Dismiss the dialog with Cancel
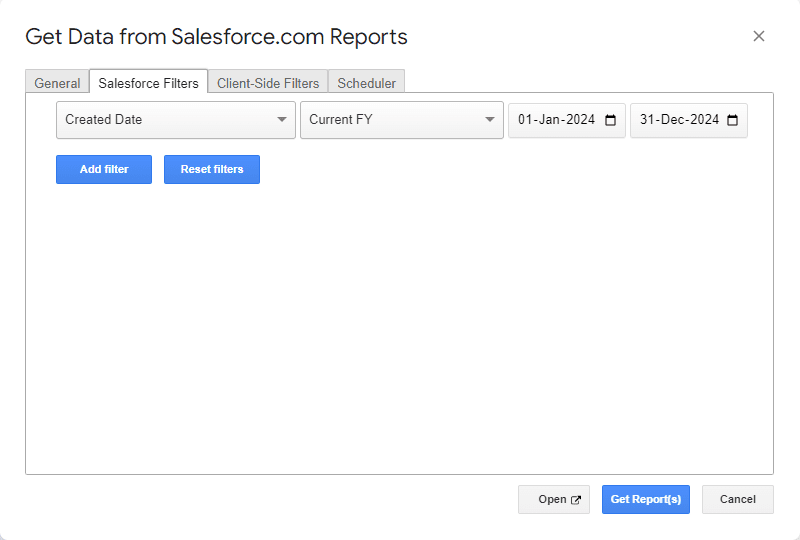800x540 pixels. (737, 499)
